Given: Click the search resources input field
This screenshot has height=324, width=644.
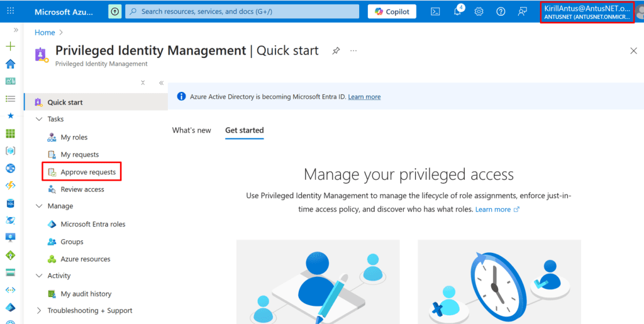Looking at the screenshot, I should 242,11.
